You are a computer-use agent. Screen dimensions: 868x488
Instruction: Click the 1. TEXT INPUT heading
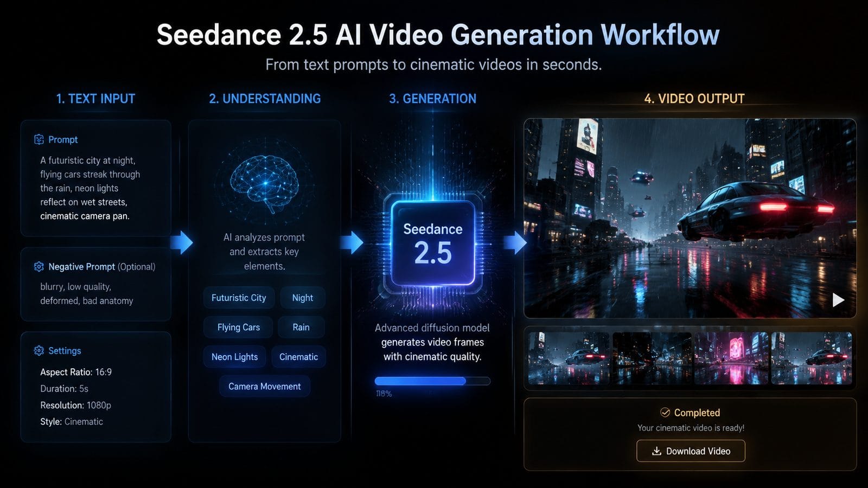coord(95,99)
